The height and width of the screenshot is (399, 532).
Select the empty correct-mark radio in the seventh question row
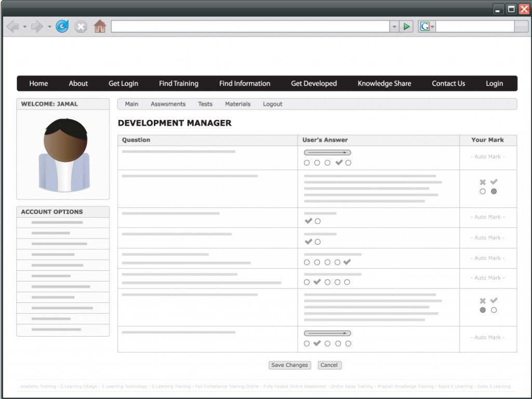tap(494, 310)
